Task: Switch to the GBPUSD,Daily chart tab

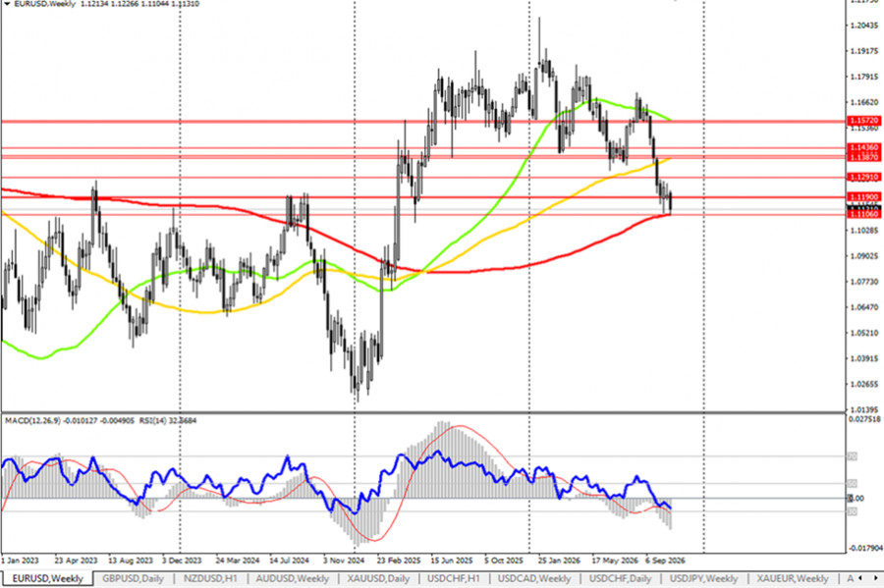Action: pyautogui.click(x=133, y=578)
